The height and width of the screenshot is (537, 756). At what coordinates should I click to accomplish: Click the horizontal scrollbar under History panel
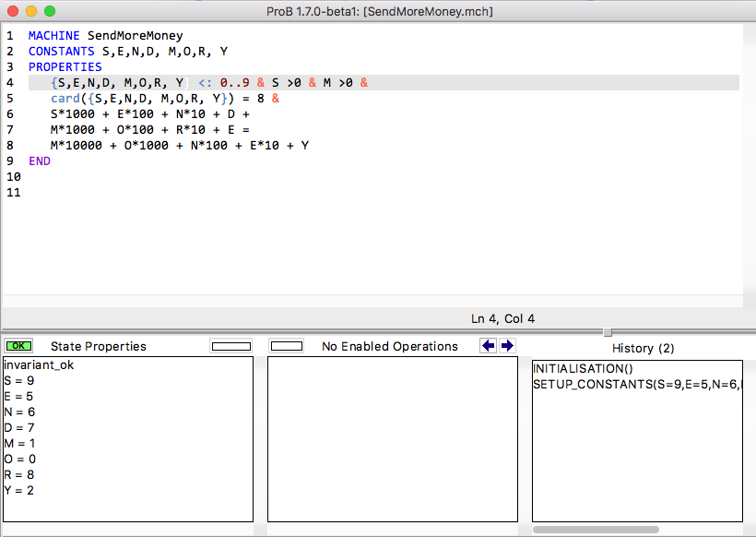596,530
